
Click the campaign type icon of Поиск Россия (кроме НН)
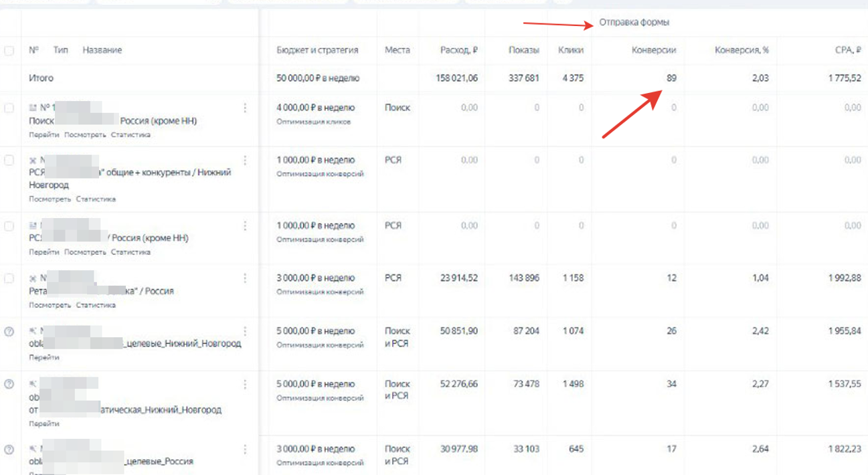[31, 107]
